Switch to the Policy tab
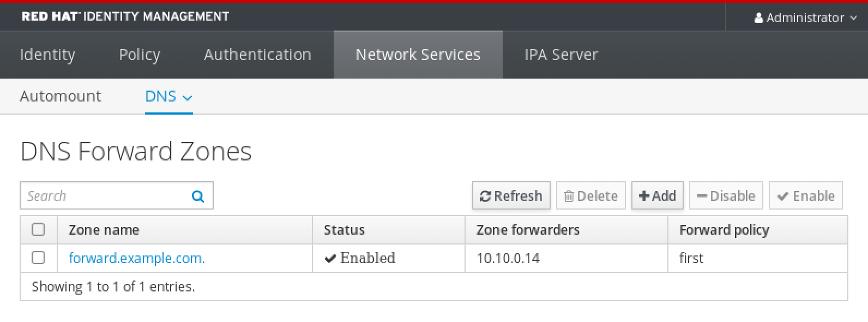Image resolution: width=868 pixels, height=322 pixels. (140, 55)
